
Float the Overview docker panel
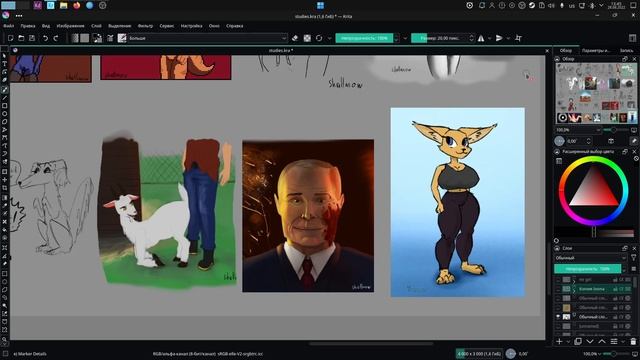coord(625,59)
